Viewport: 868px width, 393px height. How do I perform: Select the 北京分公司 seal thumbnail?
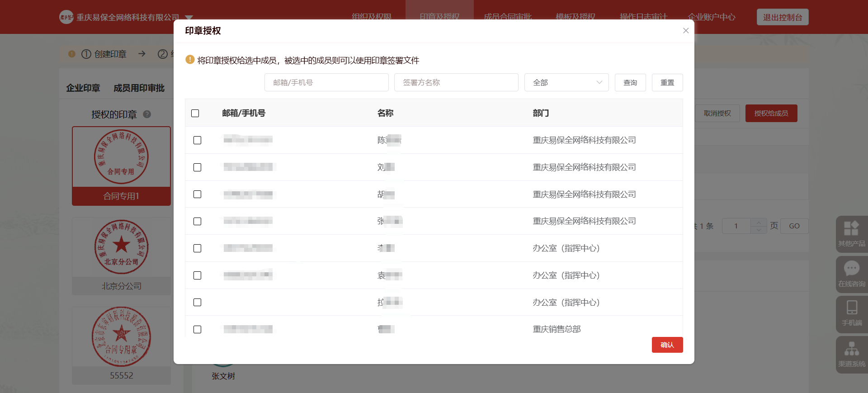(x=121, y=247)
